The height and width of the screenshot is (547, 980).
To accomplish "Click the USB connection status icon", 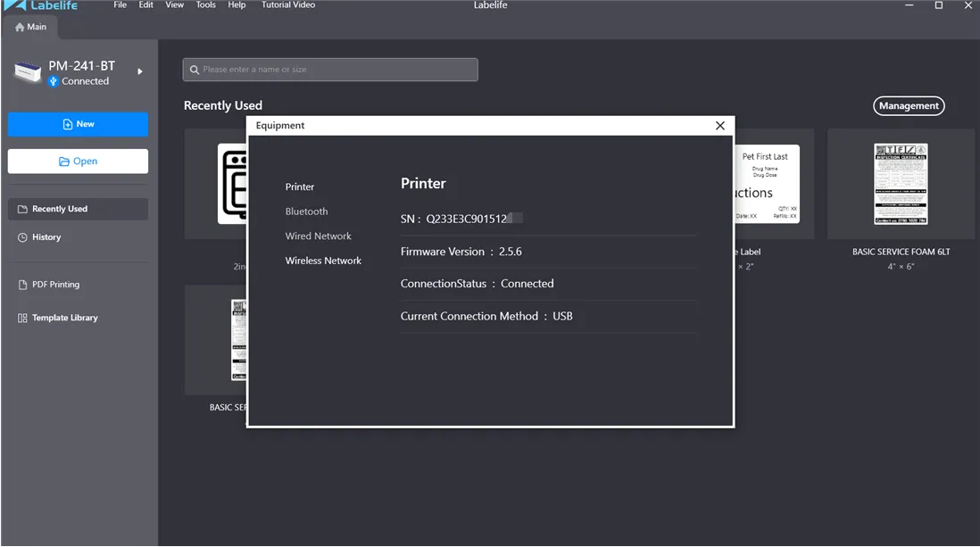I will [x=54, y=81].
